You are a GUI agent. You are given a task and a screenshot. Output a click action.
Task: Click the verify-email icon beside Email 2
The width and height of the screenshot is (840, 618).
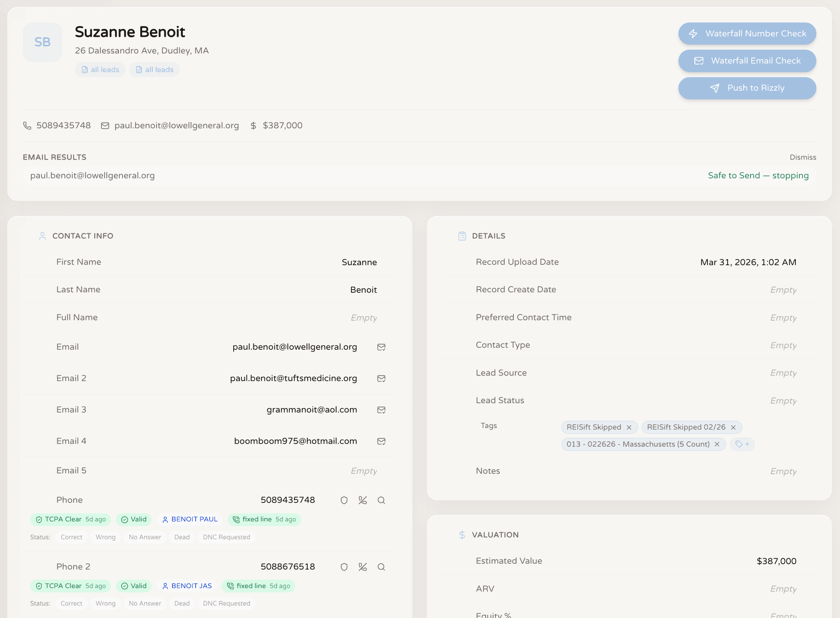(381, 378)
